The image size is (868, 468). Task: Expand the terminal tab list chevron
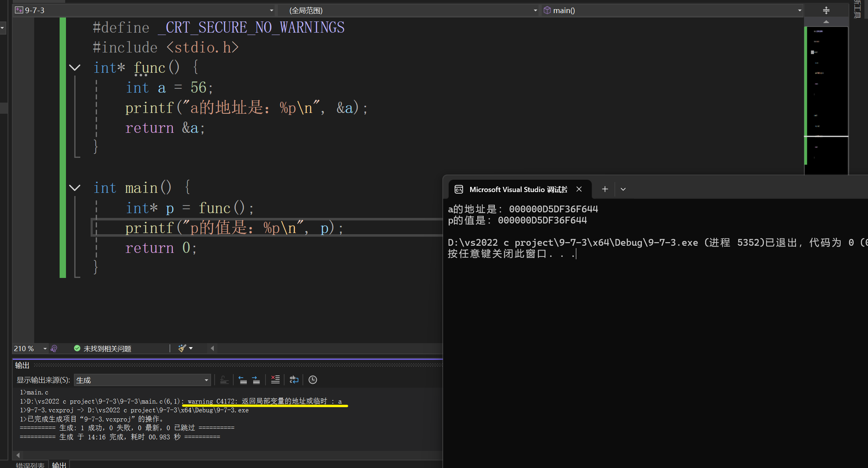(623, 189)
